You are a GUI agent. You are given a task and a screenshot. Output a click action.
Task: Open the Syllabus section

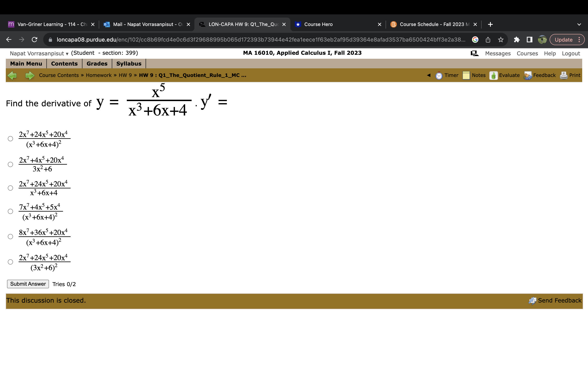point(129,63)
